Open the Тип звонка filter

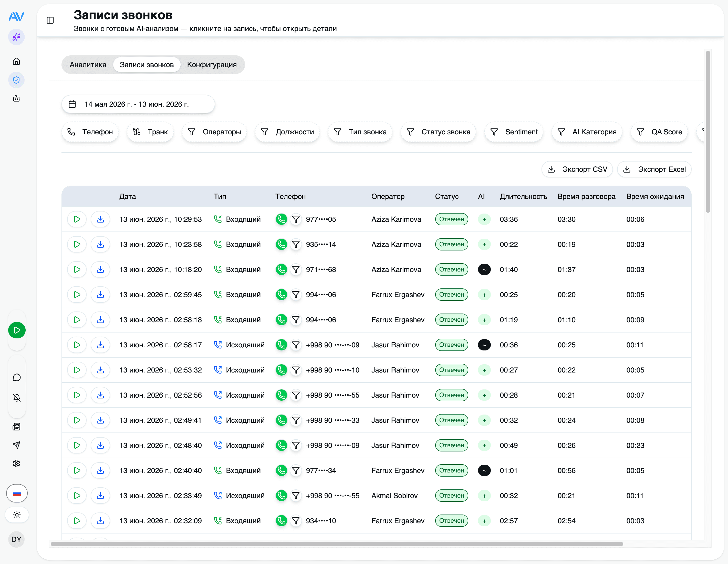click(x=360, y=132)
